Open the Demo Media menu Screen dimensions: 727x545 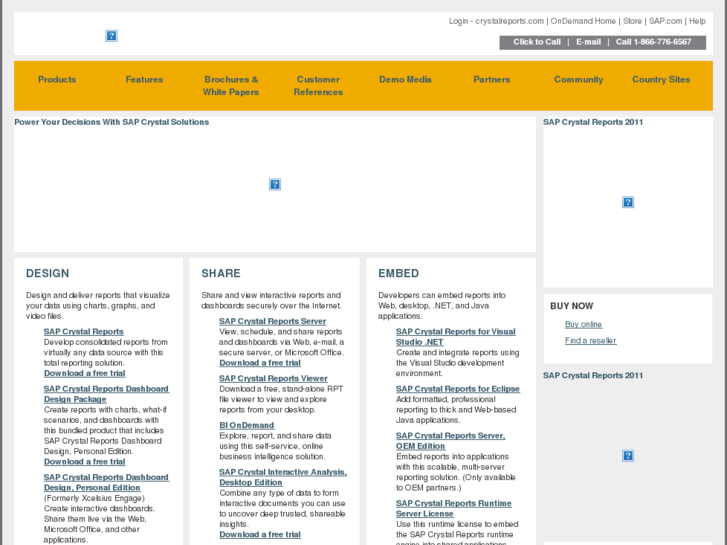(x=405, y=79)
